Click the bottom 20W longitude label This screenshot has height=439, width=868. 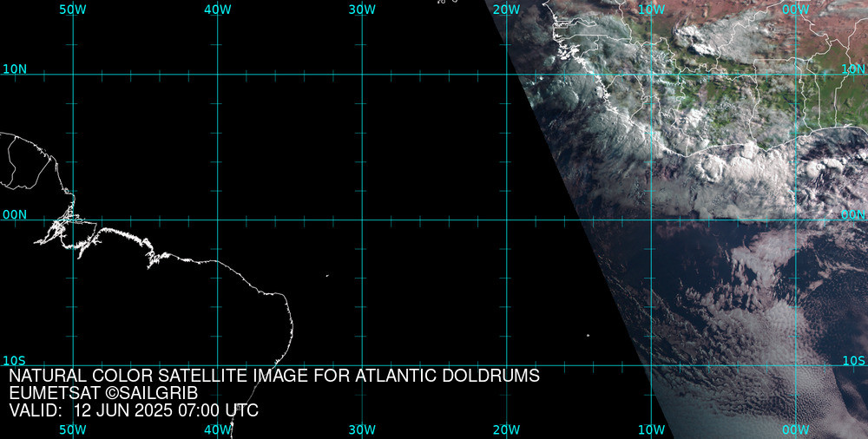point(507,430)
